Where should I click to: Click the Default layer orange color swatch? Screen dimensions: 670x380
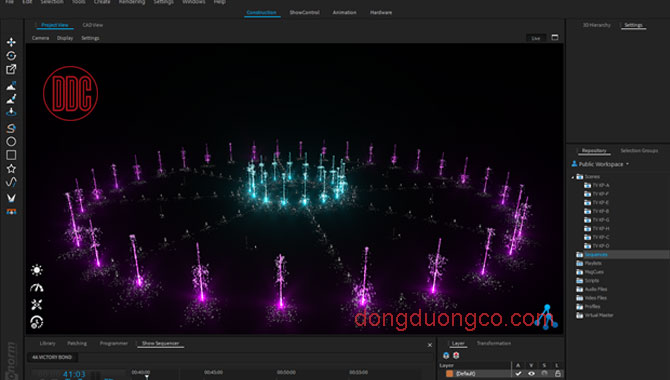(450, 374)
